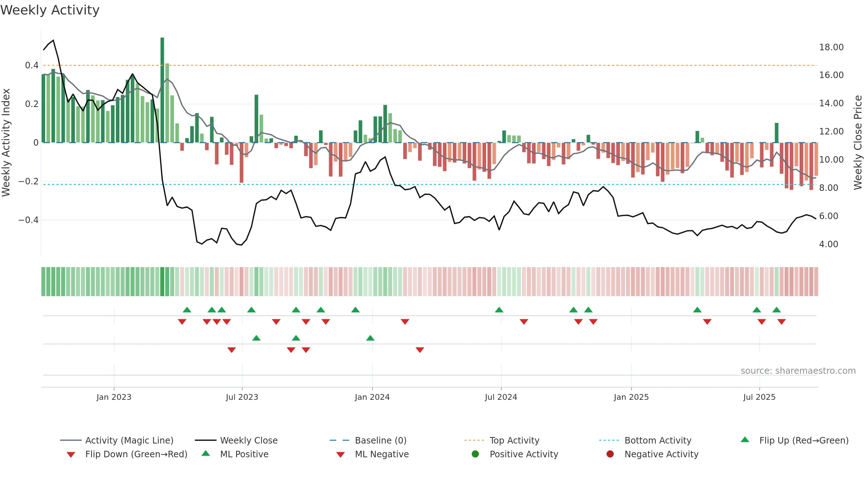Click the Weekly Close Price axis title
The image size is (868, 488).
[x=858, y=142]
